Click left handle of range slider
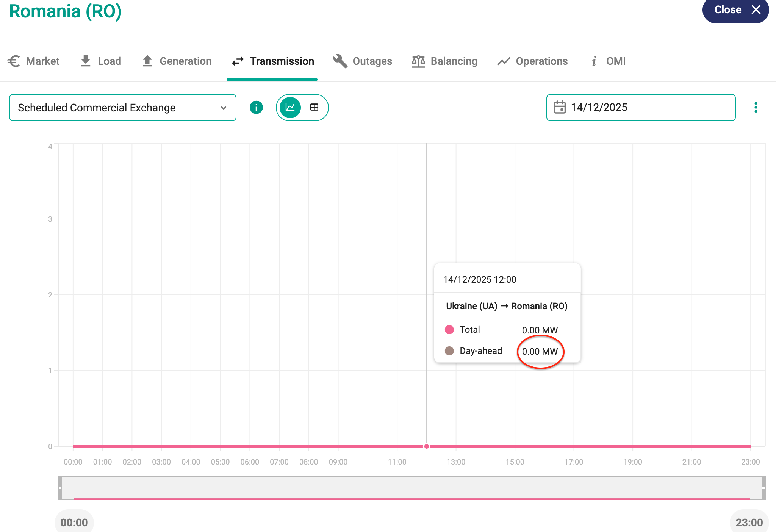This screenshot has height=532, width=776. 60,488
